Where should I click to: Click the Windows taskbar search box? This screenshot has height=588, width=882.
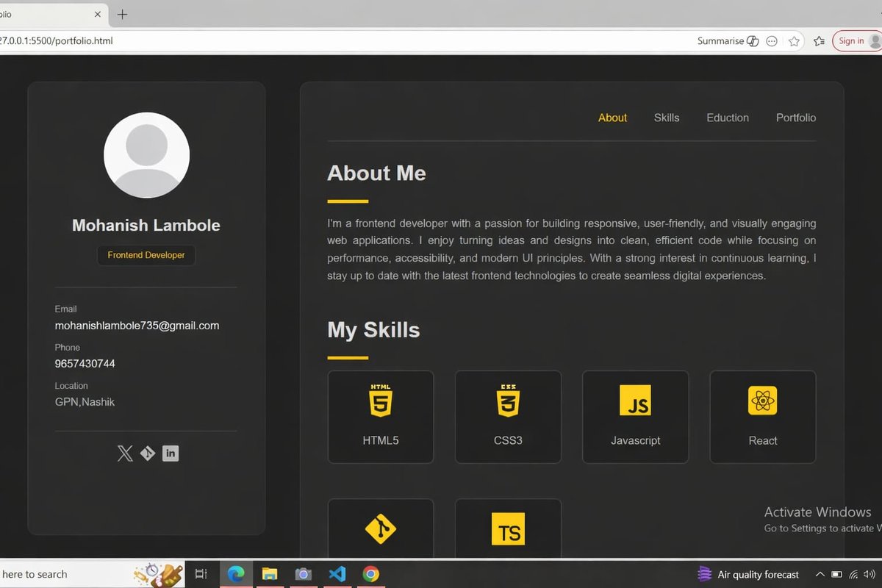point(92,574)
